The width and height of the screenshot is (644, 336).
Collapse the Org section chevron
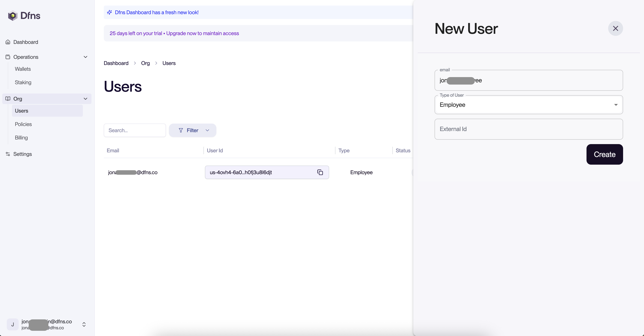coord(85,99)
